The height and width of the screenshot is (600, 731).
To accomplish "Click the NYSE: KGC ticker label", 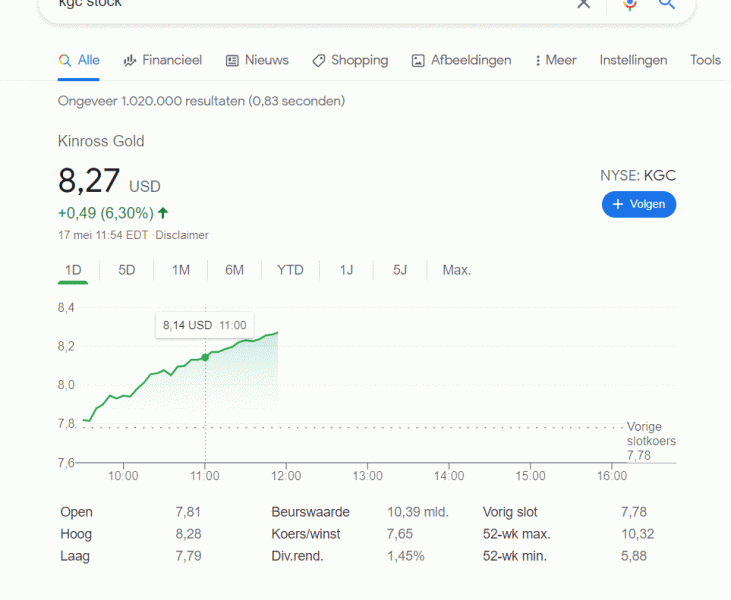I will pos(638,176).
